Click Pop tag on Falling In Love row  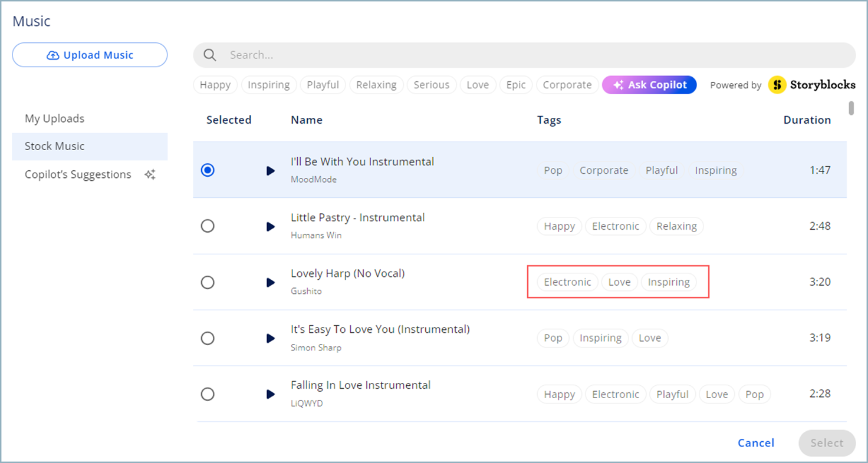click(x=754, y=394)
